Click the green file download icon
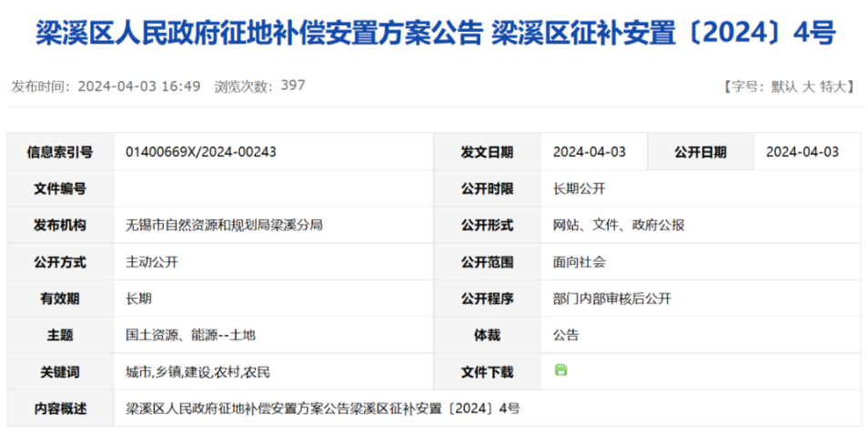This screenshot has height=434, width=868. 560,370
